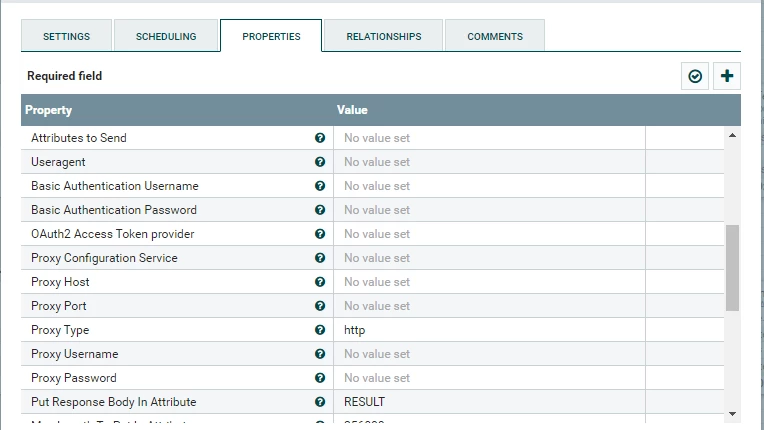
Task: Select the Basic Authentication Password label
Action: 114,210
